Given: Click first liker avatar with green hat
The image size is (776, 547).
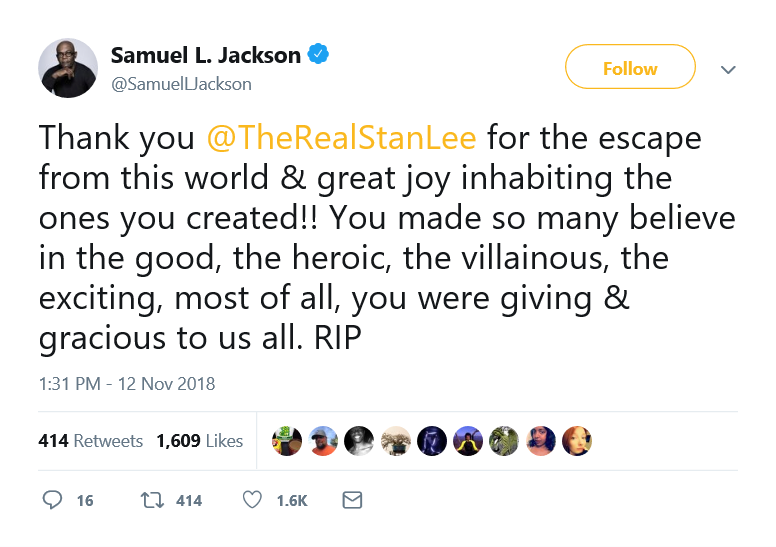Looking at the screenshot, I should (287, 441).
